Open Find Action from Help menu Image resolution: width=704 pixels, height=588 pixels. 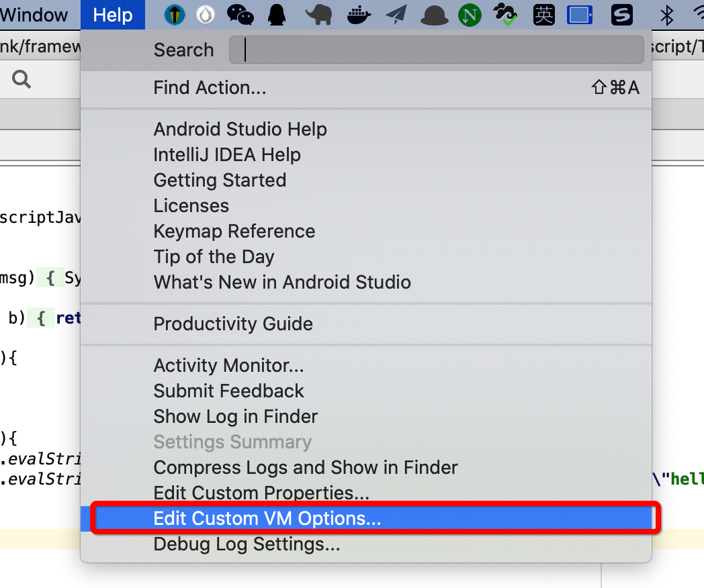[x=210, y=87]
